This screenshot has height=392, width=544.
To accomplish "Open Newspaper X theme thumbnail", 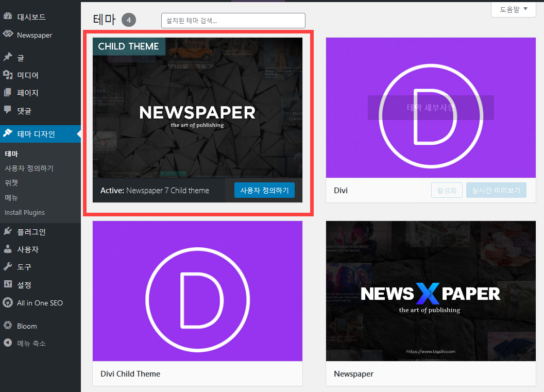I will tap(431, 291).
